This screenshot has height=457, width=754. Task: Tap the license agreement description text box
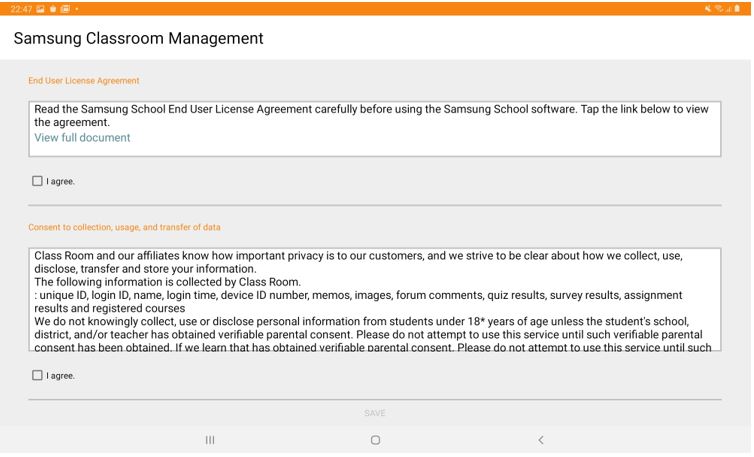click(x=374, y=127)
